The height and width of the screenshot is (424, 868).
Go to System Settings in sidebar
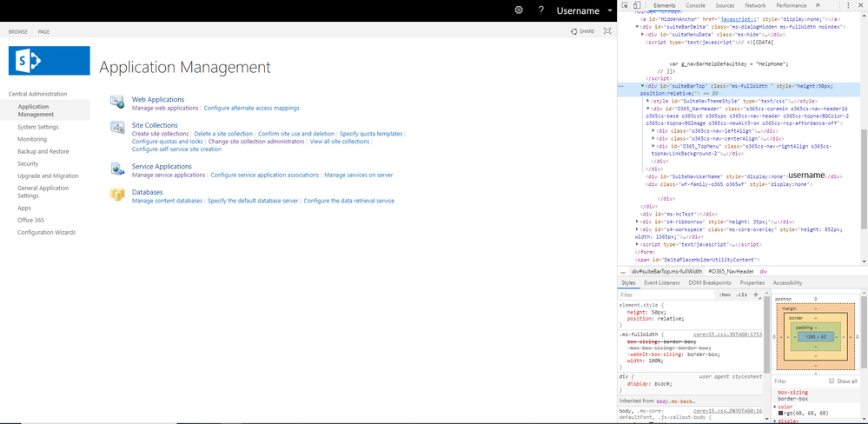37,127
